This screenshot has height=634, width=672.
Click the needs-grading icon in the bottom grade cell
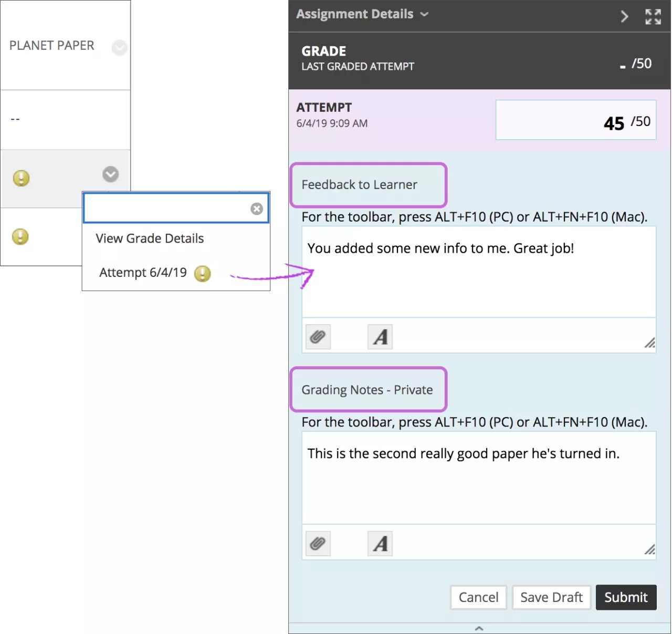(x=20, y=237)
